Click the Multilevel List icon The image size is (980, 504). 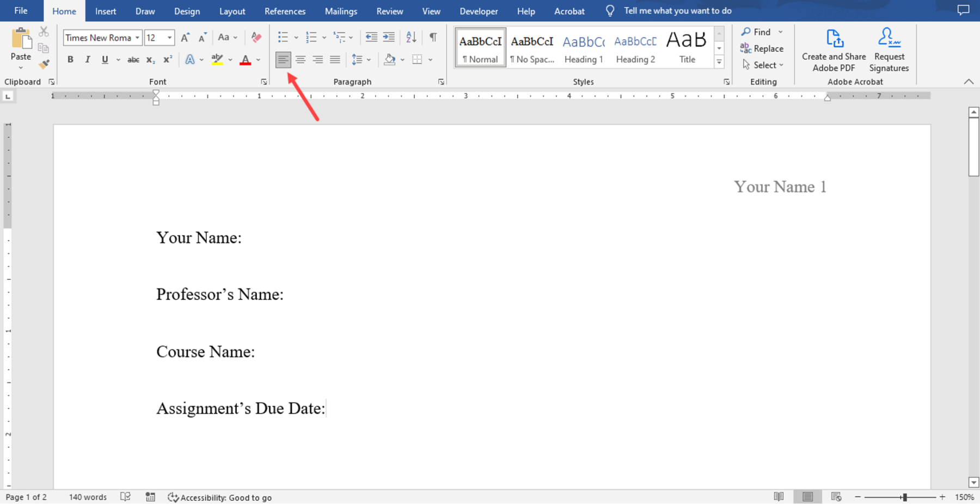click(339, 38)
